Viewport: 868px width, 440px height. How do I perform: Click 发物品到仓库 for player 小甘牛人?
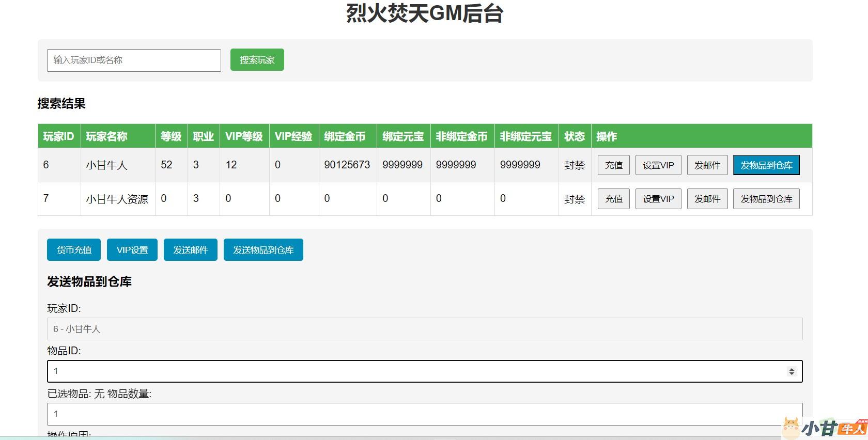click(766, 165)
